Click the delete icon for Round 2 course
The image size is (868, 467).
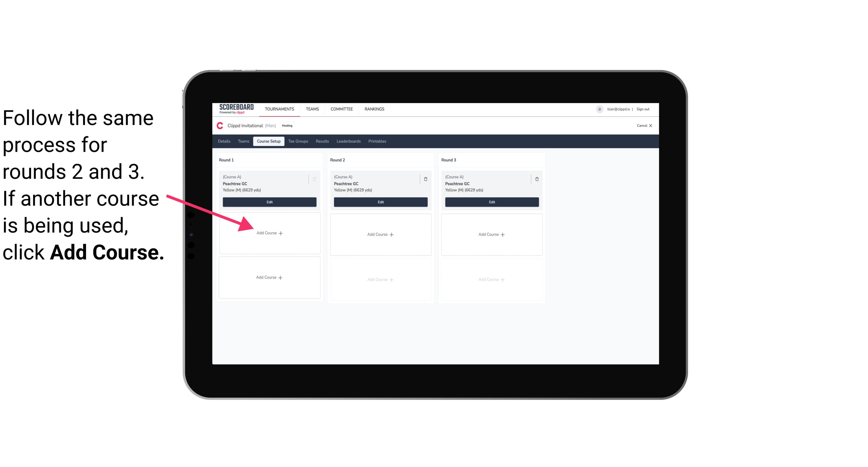[x=425, y=179]
